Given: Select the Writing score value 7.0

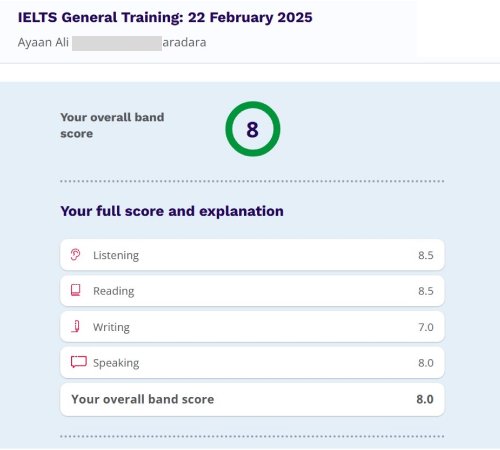Looking at the screenshot, I should pyautogui.click(x=426, y=327).
